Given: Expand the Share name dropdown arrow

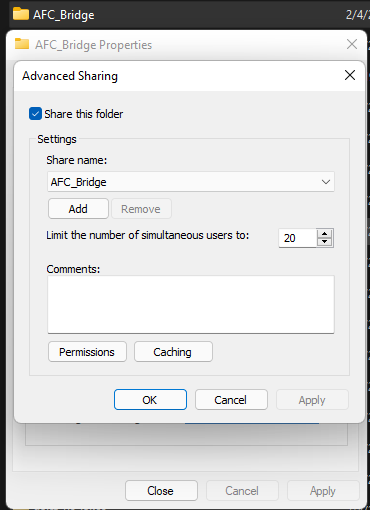Looking at the screenshot, I should tap(326, 182).
